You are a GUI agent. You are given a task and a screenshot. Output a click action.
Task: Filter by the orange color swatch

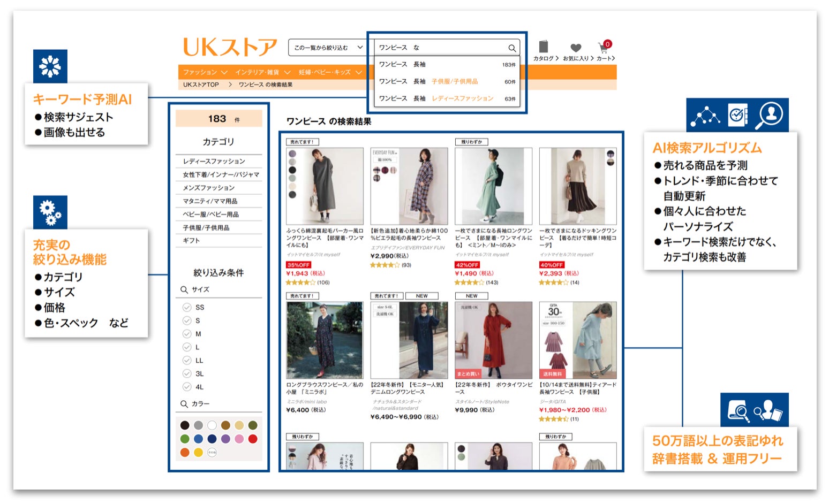[x=185, y=453]
